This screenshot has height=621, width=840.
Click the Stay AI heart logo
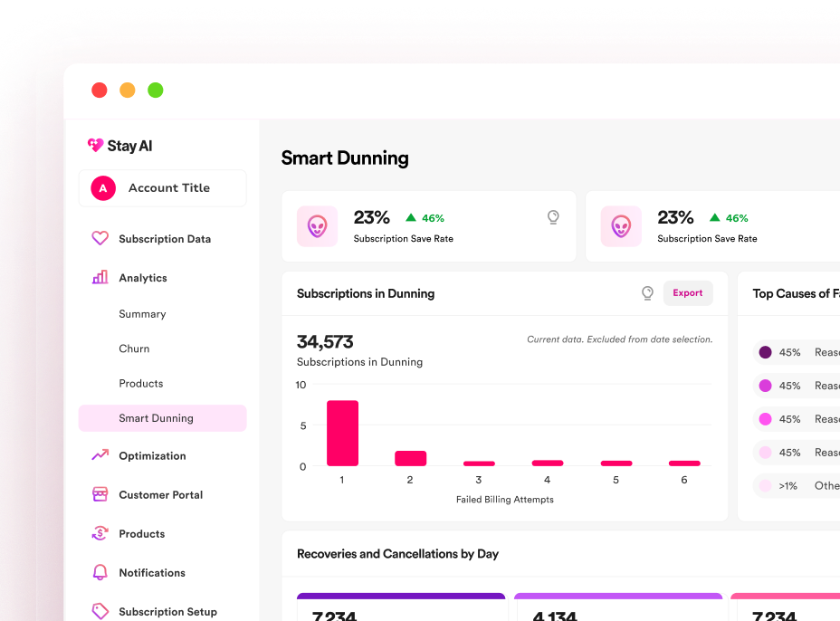point(95,145)
